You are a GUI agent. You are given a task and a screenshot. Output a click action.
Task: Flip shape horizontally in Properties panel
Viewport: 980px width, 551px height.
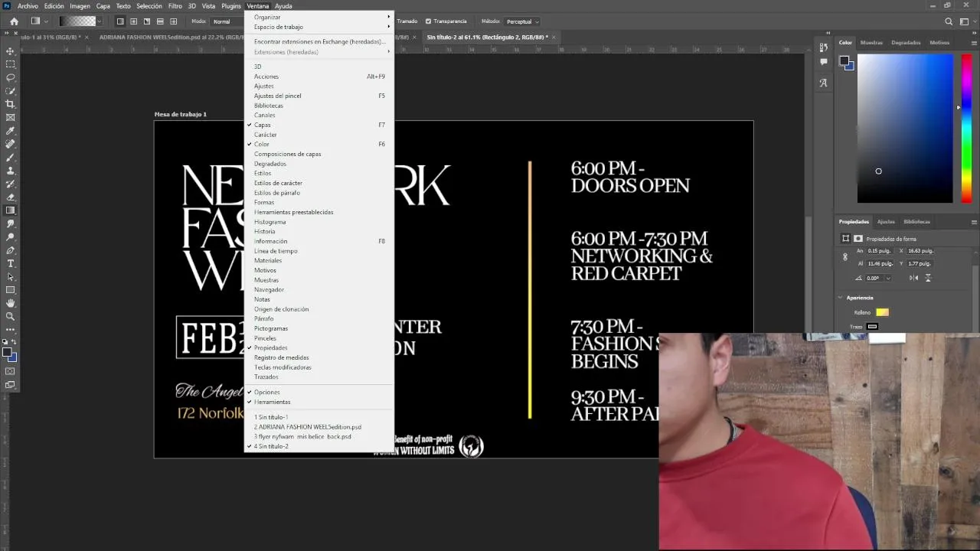(915, 278)
